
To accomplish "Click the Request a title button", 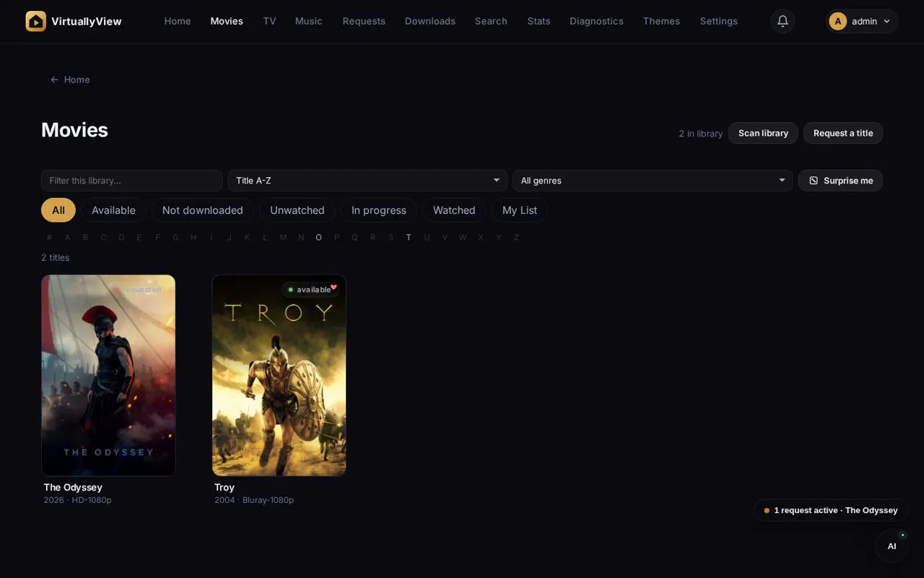I will pyautogui.click(x=843, y=133).
